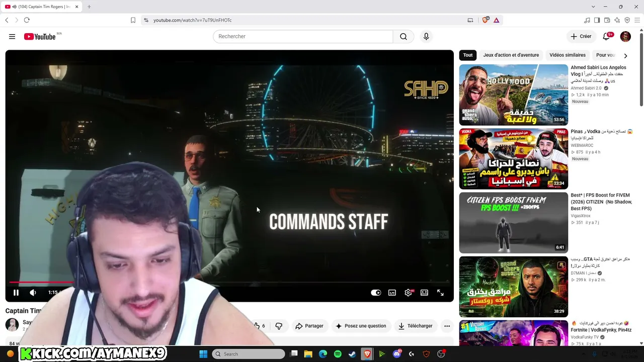Viewport: 644px width, 362px height.
Task: Click Posez une question button
Action: click(x=361, y=326)
